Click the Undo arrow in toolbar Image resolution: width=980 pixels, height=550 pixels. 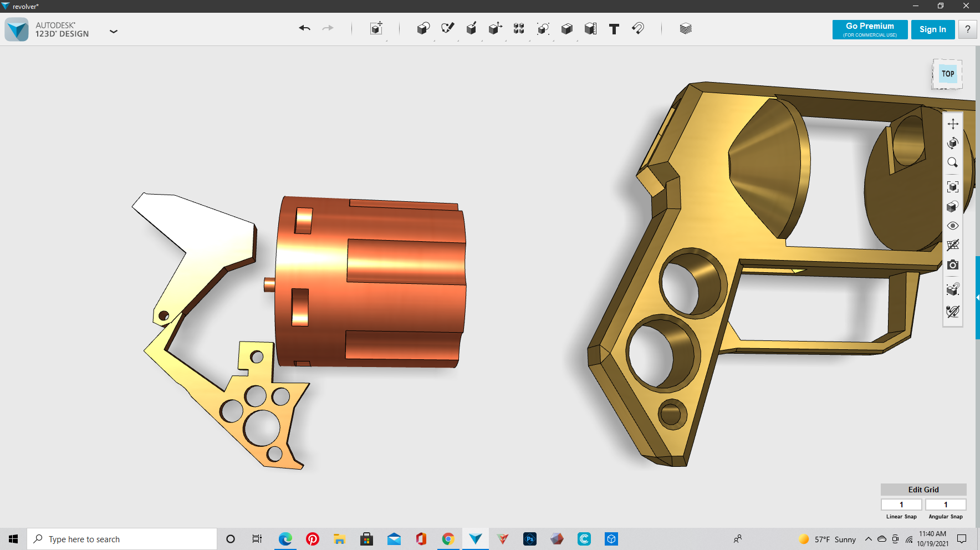pyautogui.click(x=304, y=28)
